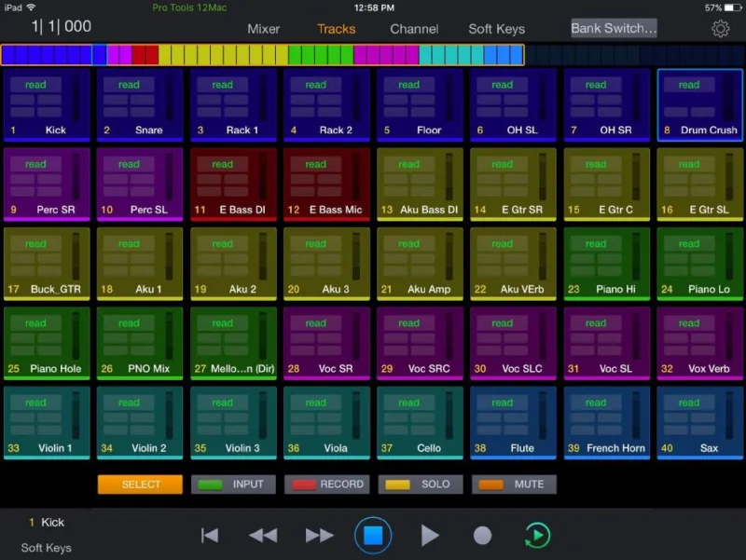Click the battery indicator in status bar

pos(733,7)
